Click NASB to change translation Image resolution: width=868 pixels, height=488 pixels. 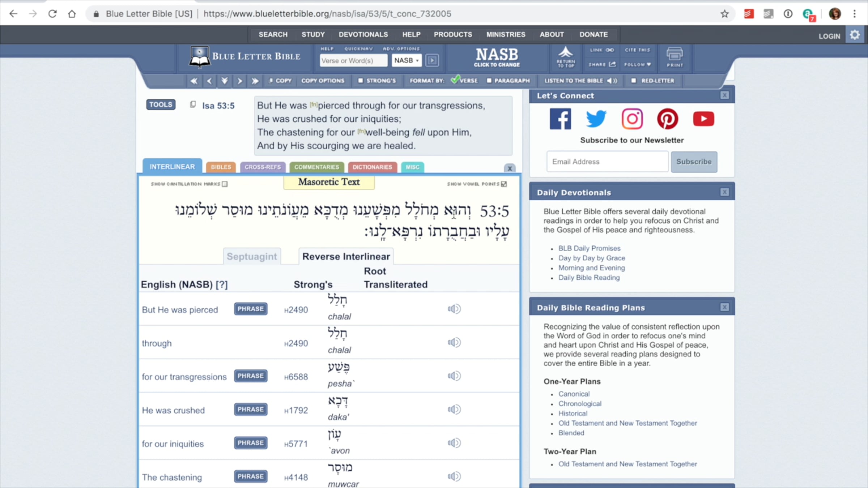(x=497, y=57)
